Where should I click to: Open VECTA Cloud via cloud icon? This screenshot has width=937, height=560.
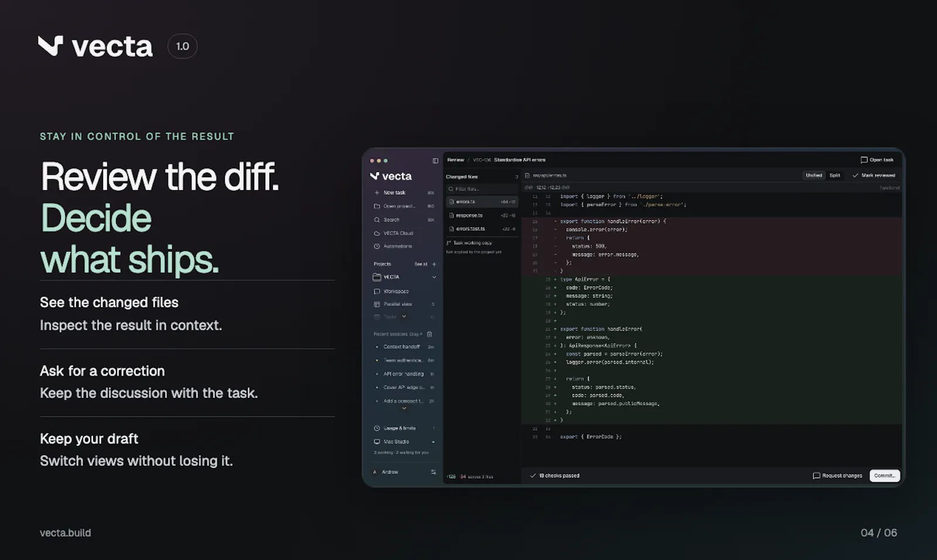377,233
